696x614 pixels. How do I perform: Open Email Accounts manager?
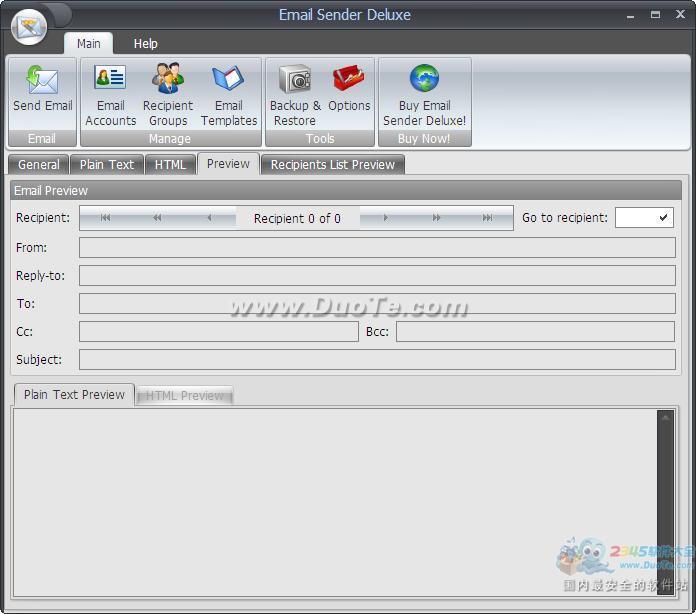(x=110, y=96)
